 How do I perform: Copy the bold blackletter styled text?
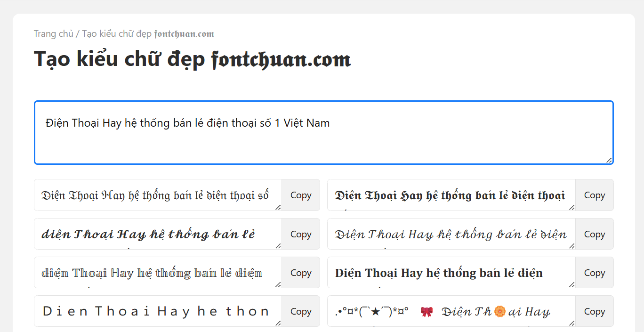pyautogui.click(x=594, y=195)
